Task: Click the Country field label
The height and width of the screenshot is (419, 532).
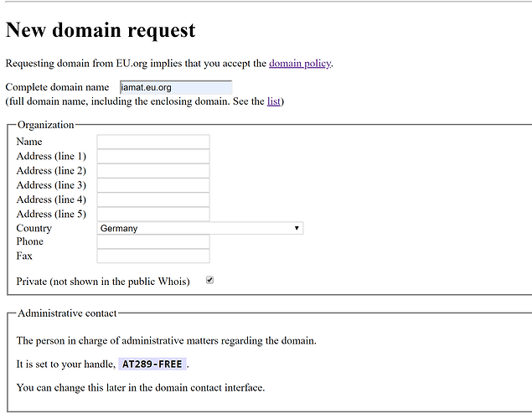Action: click(34, 228)
